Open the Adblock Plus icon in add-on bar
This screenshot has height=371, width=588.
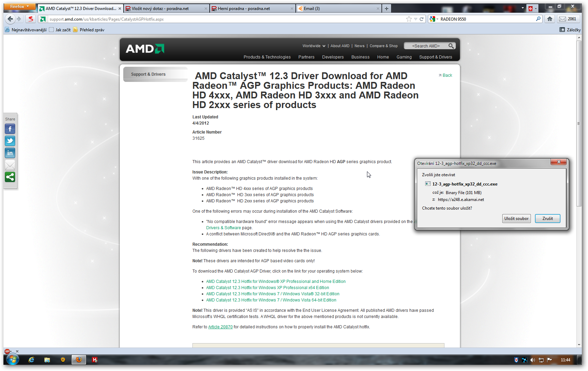tap(8, 351)
